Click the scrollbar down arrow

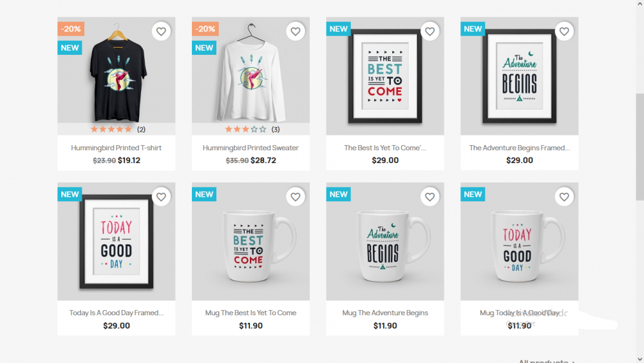pos(639,359)
